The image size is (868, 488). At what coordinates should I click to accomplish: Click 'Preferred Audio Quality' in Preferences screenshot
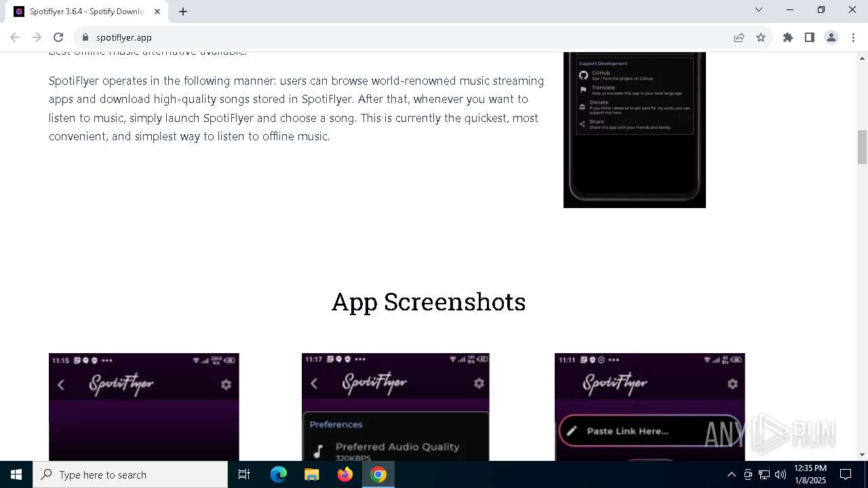(x=397, y=447)
